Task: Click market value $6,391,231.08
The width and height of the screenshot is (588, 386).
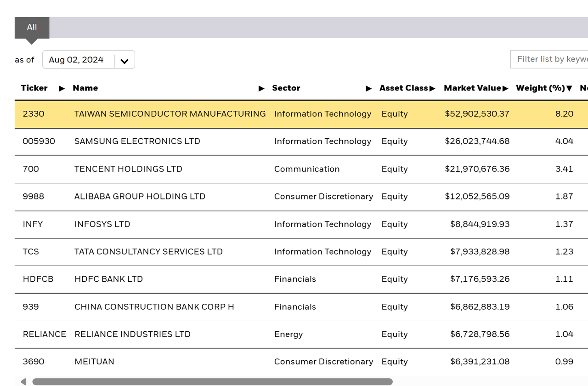Action: point(480,362)
